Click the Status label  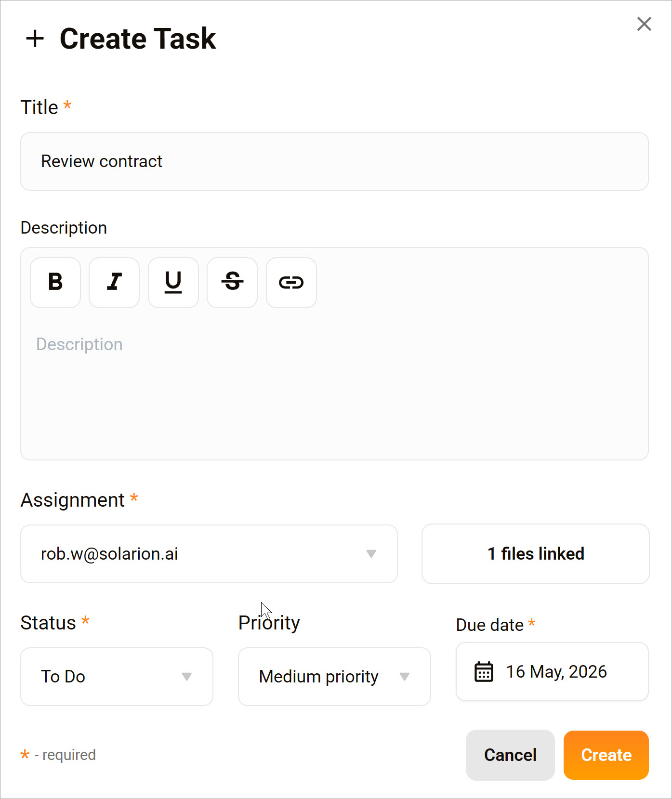(48, 623)
